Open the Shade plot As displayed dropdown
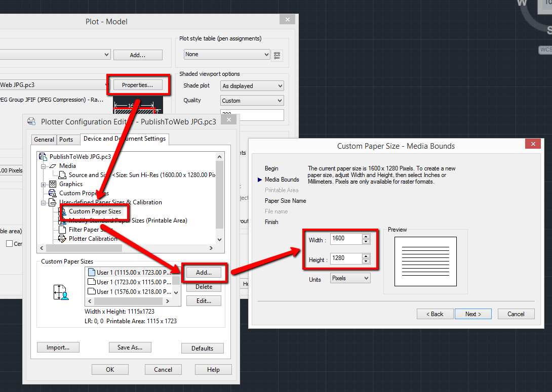The height and width of the screenshot is (392, 552). [252, 86]
